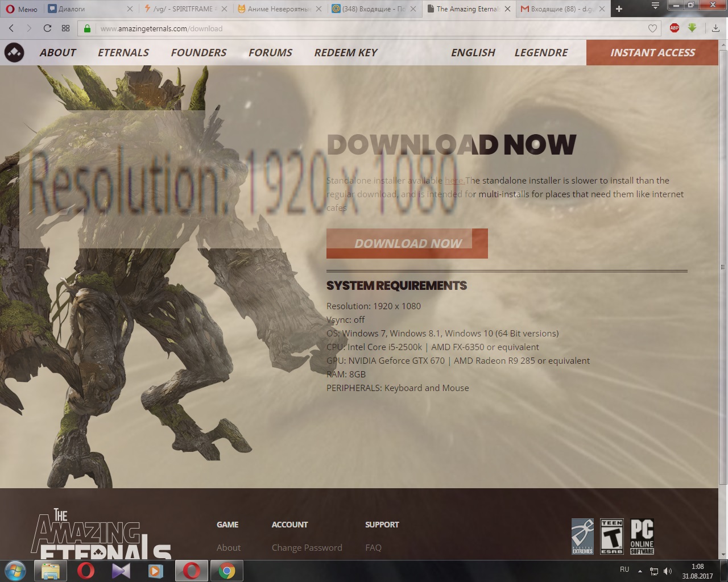Open the network tray icon
The image size is (728, 582).
(654, 571)
